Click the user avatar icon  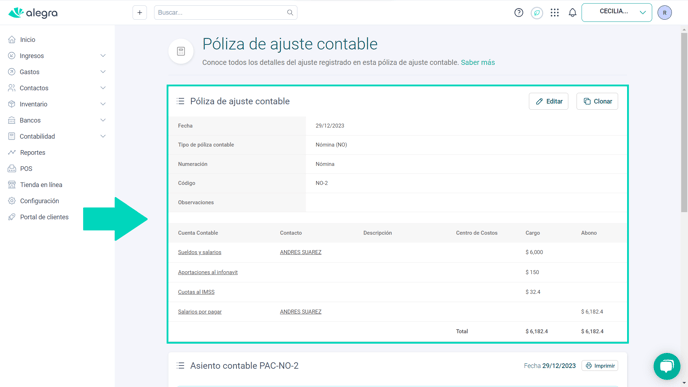[x=664, y=13]
